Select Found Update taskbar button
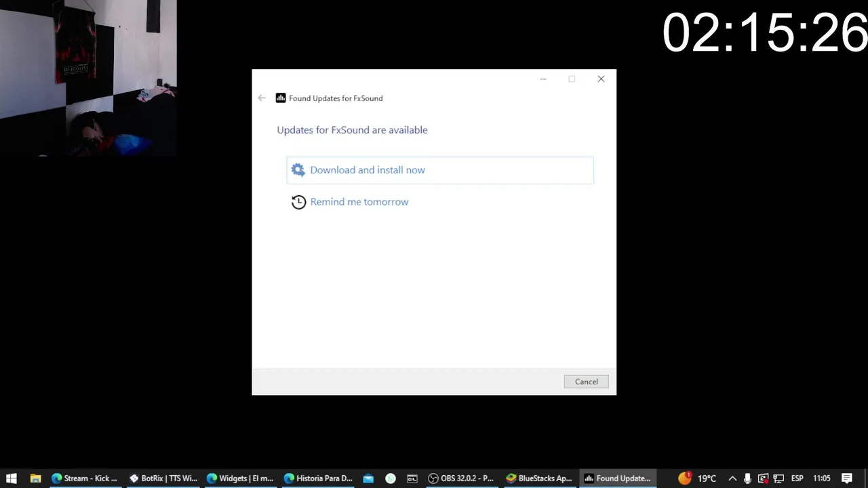This screenshot has height=488, width=868. click(618, 479)
